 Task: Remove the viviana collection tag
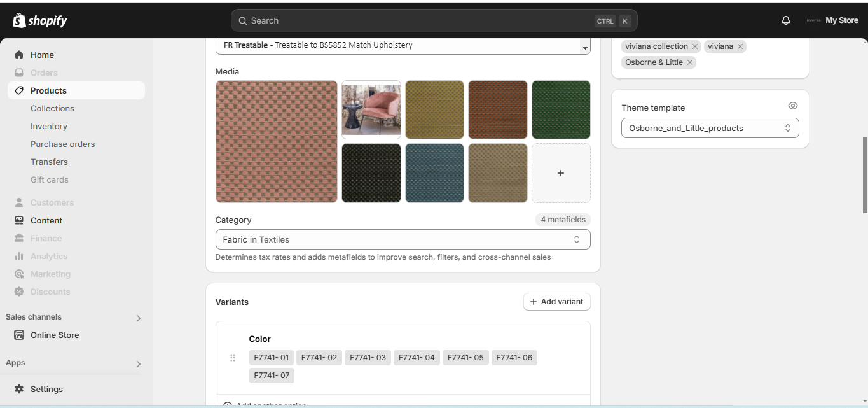coord(695,46)
